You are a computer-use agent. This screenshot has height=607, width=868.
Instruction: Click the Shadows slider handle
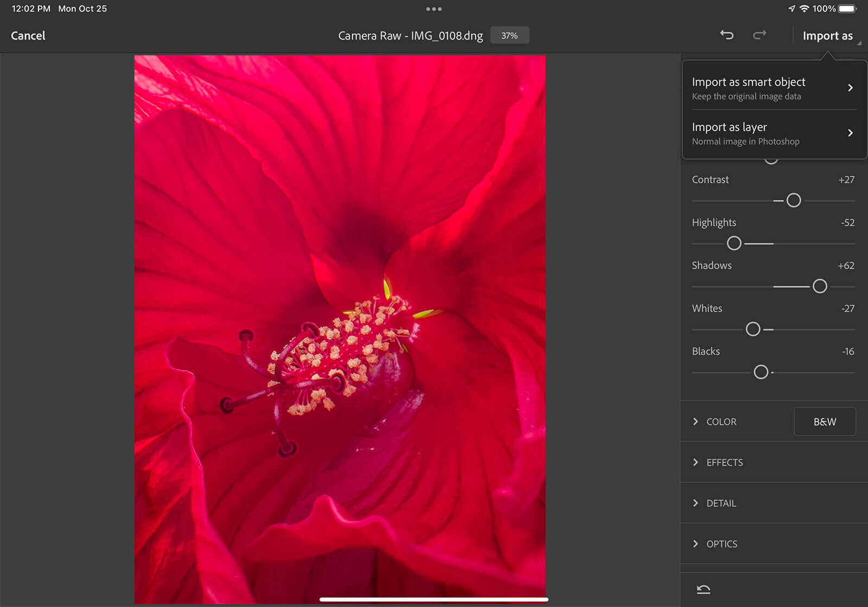click(820, 286)
